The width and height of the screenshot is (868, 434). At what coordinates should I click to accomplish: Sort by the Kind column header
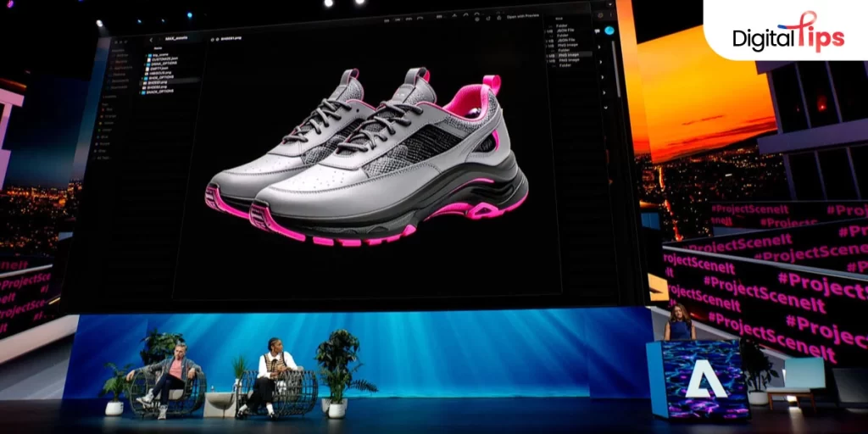(559, 19)
